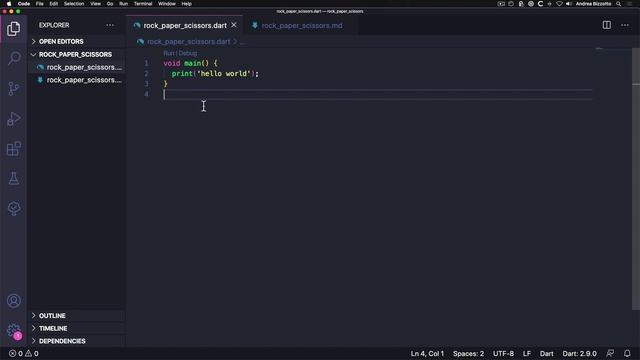This screenshot has height=360, width=640.
Task: Open Apple menu
Action: coord(9,4)
